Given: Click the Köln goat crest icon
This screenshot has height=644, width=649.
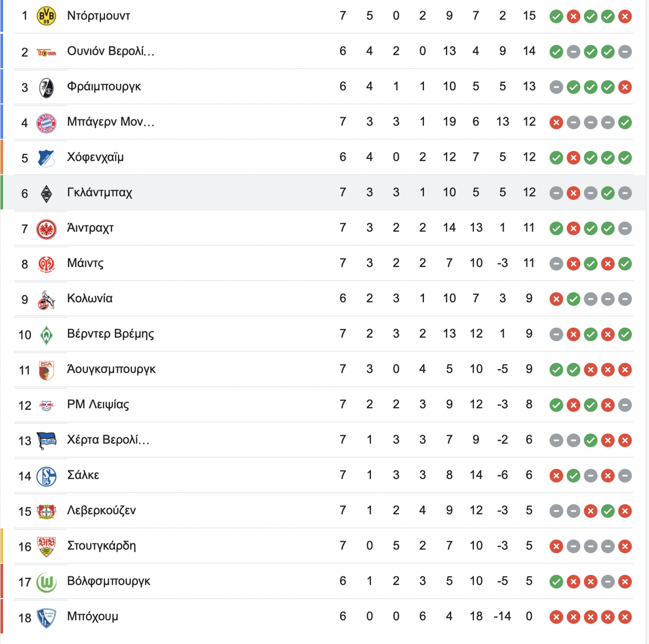Looking at the screenshot, I should (x=47, y=299).
